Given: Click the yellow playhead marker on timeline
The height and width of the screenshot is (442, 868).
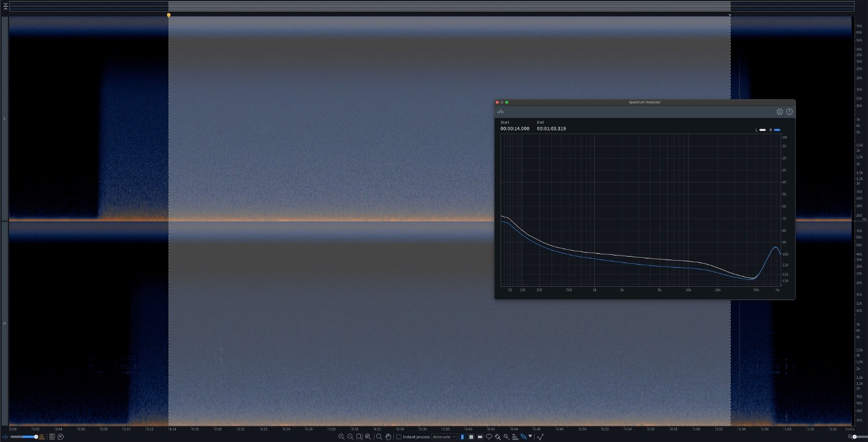Looking at the screenshot, I should [x=168, y=15].
